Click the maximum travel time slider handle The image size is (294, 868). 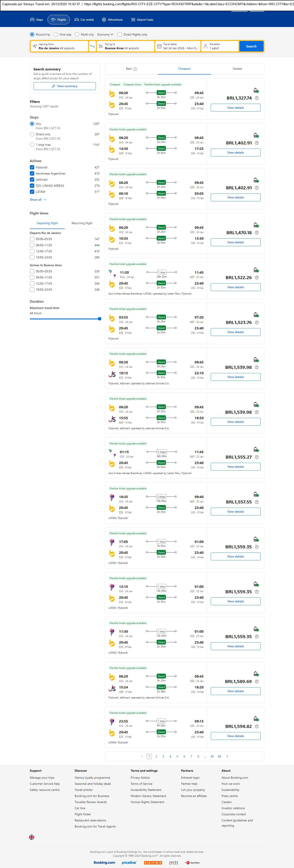99,319
